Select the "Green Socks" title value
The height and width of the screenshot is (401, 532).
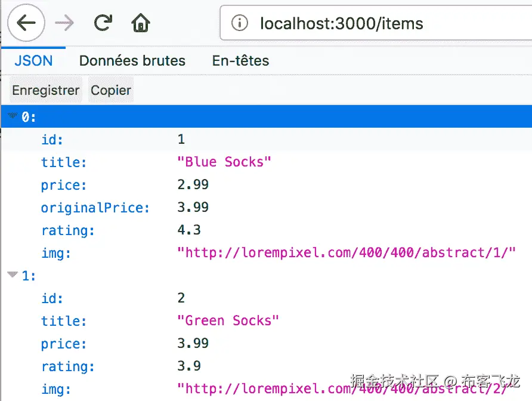click(x=228, y=321)
